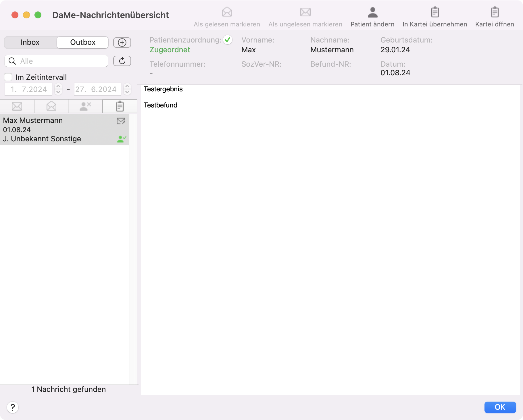Viewport: 523px width, 420px height.
Task: Click the magnifier icon in search field
Action: [x=12, y=61]
